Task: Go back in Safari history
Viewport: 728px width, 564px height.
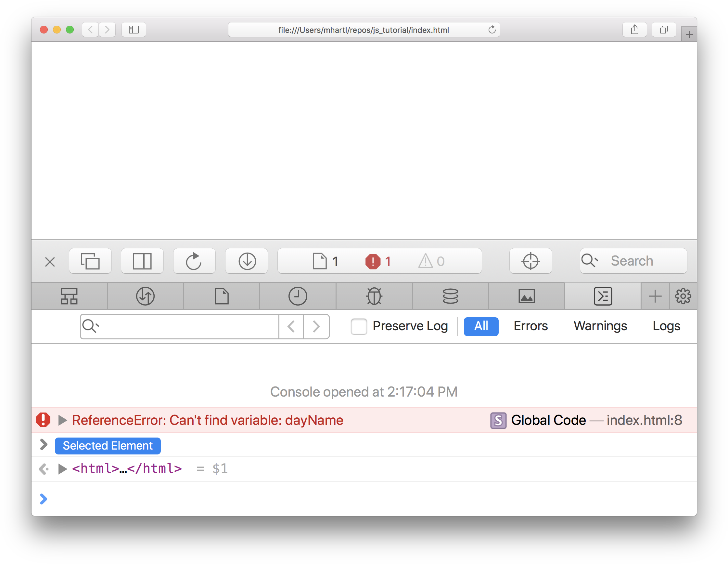Action: (90, 30)
